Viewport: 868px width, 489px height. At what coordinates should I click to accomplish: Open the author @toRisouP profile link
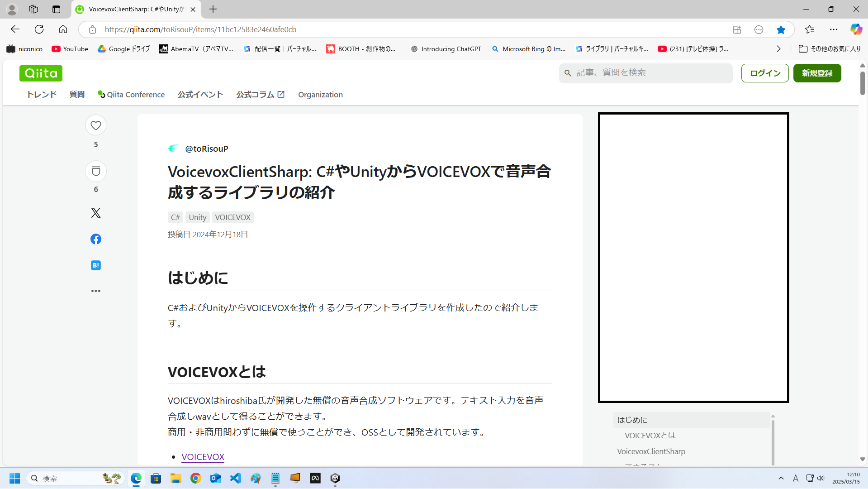[207, 149]
